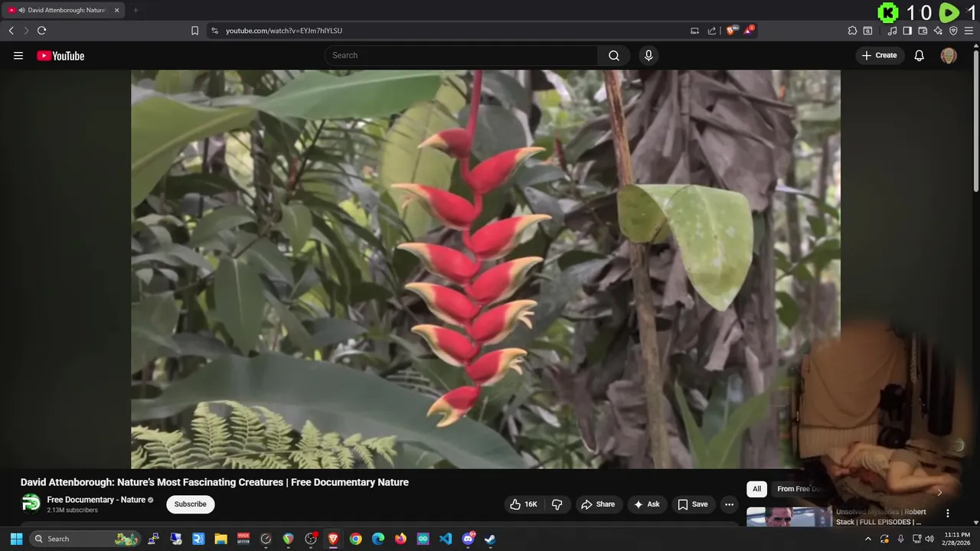The image size is (980, 551).
Task: Close the David Attenborough tab
Action: 116,10
